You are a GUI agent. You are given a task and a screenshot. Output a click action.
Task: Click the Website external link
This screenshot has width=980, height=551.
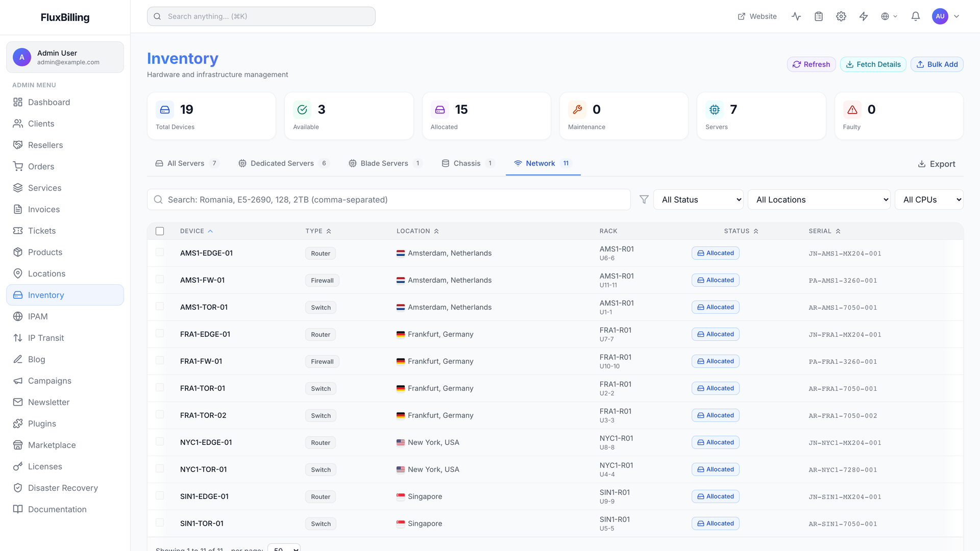(757, 16)
